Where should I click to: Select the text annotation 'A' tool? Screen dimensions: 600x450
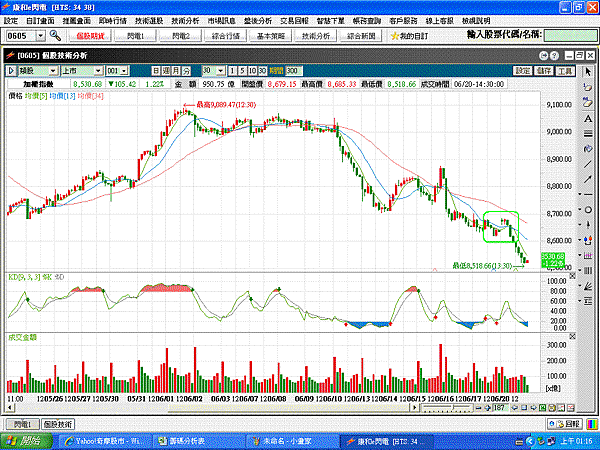[x=587, y=118]
